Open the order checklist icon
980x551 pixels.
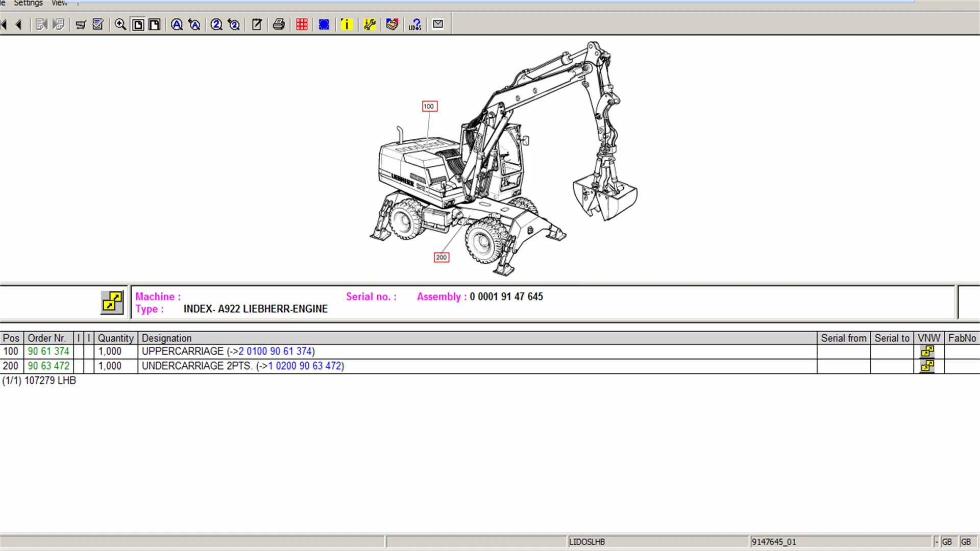[x=98, y=24]
